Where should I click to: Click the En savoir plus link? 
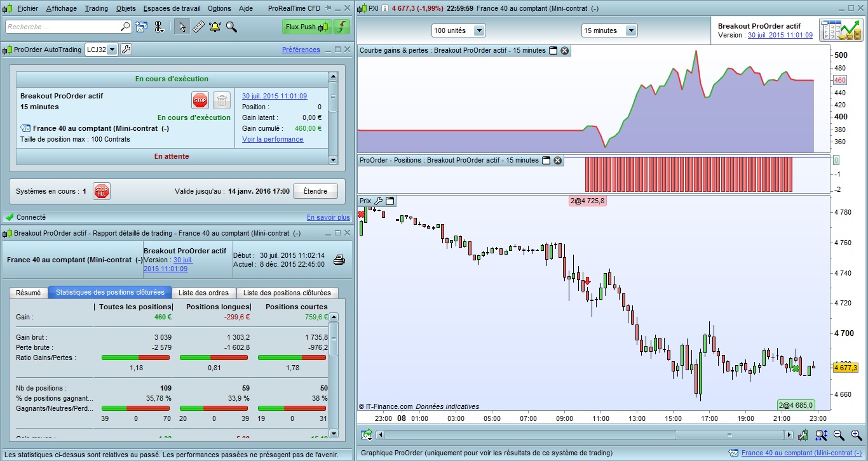pyautogui.click(x=329, y=217)
